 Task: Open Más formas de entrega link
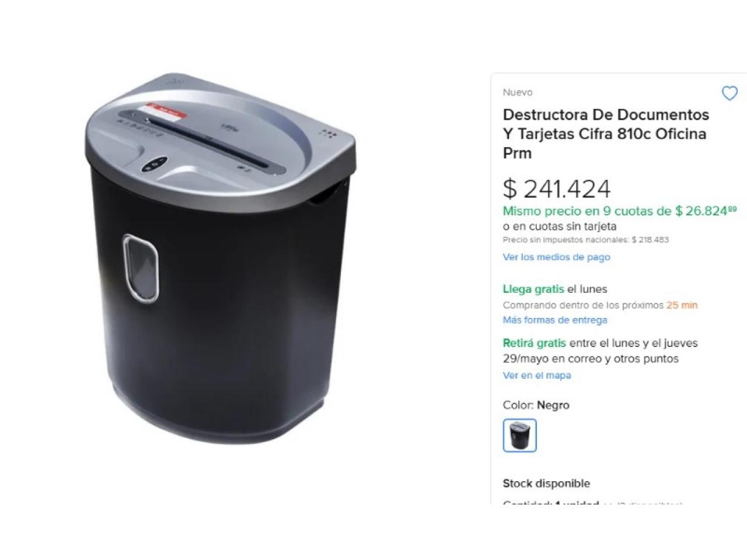coord(555,320)
